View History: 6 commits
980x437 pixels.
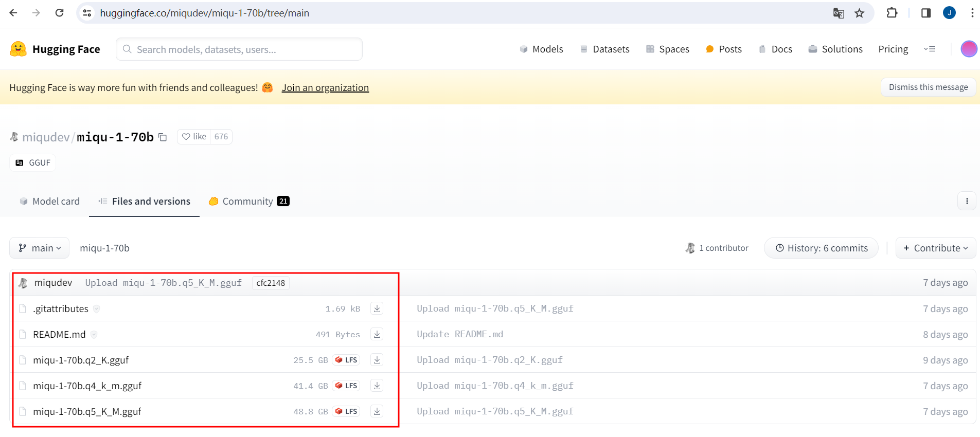point(821,248)
